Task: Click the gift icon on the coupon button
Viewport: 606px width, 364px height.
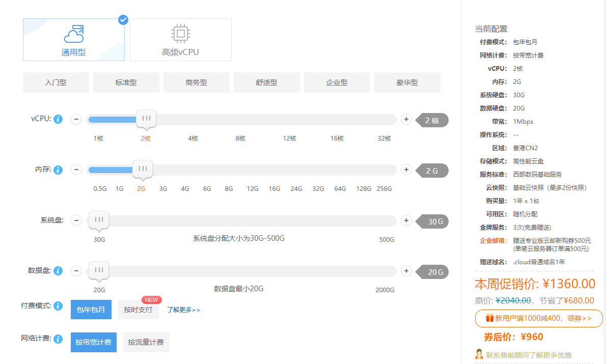Action: 490,318
